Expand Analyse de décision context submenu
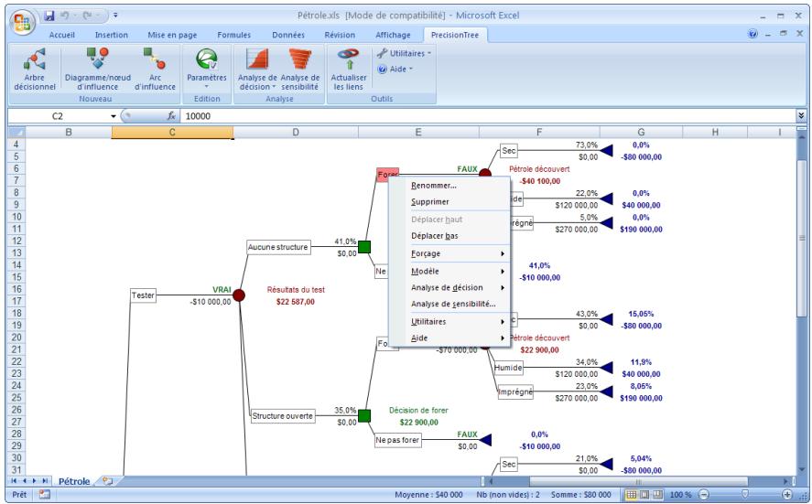Image resolution: width=812 pixels, height=504 pixels. (x=449, y=288)
